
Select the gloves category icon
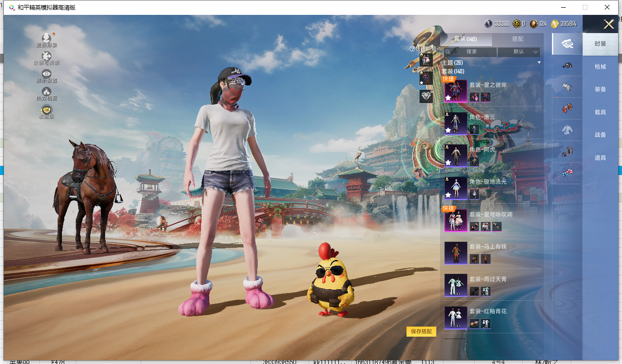[567, 108]
